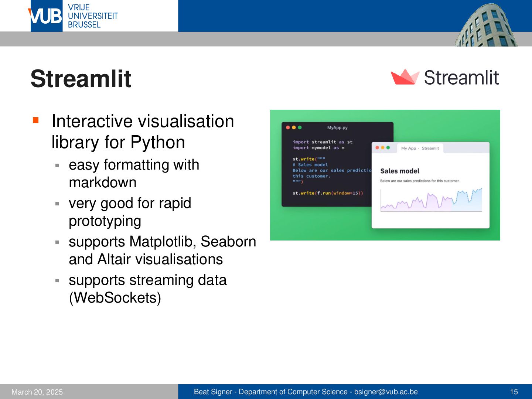
Task: Click 'supports streaming data (WebSockets)' bullet
Action: point(148,289)
